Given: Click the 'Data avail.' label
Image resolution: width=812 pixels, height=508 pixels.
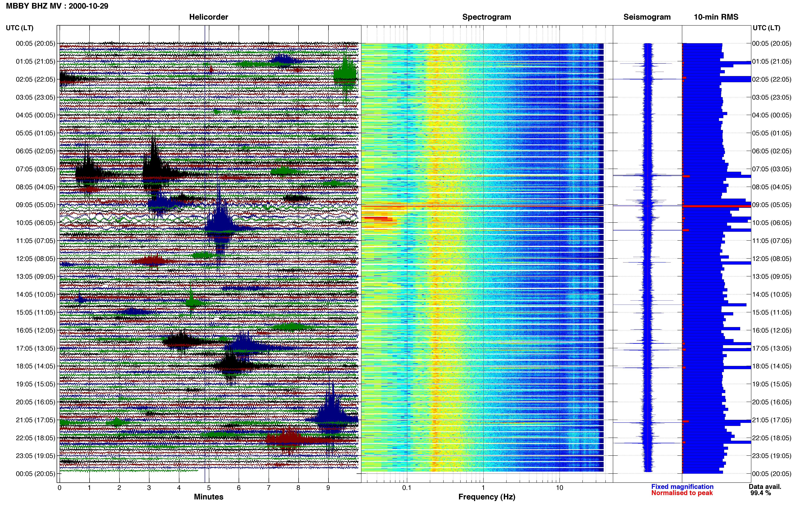Looking at the screenshot, I should (765, 486).
